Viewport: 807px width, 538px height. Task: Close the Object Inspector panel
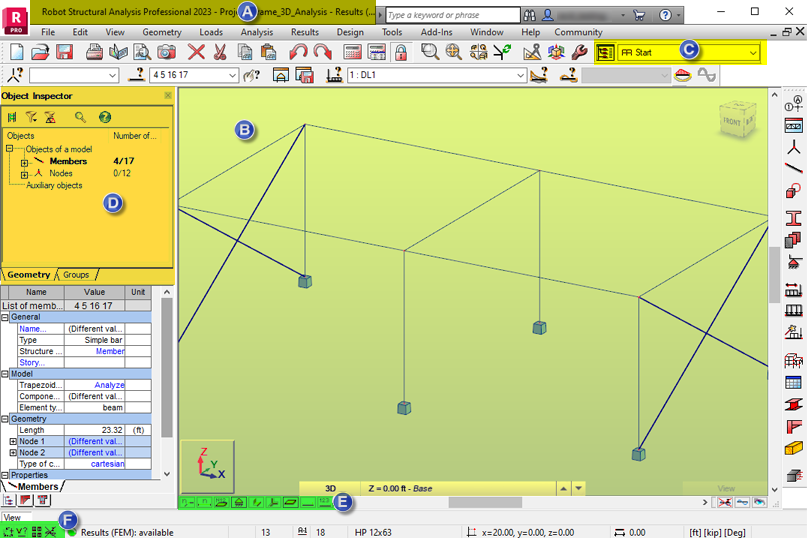pos(168,96)
